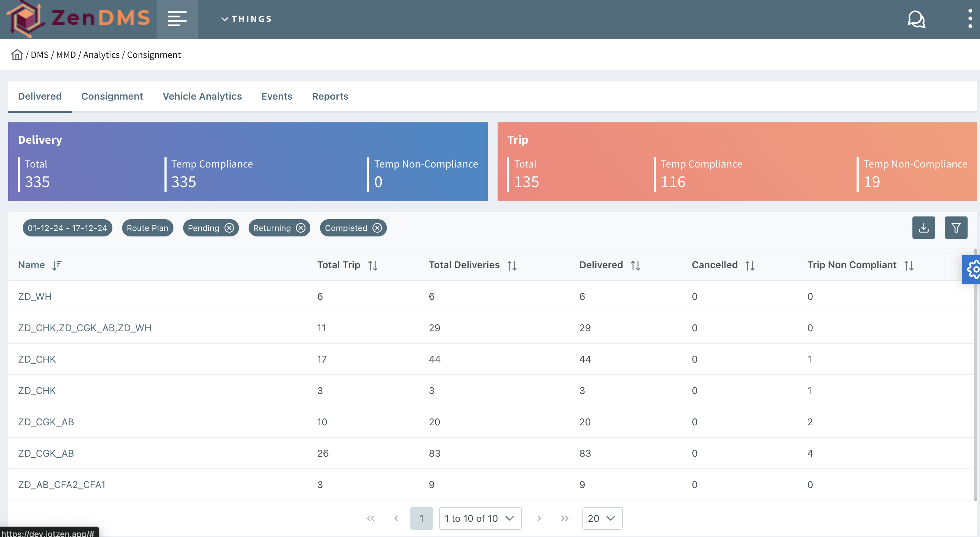Switch to the Vehicle Analytics tab

point(202,96)
